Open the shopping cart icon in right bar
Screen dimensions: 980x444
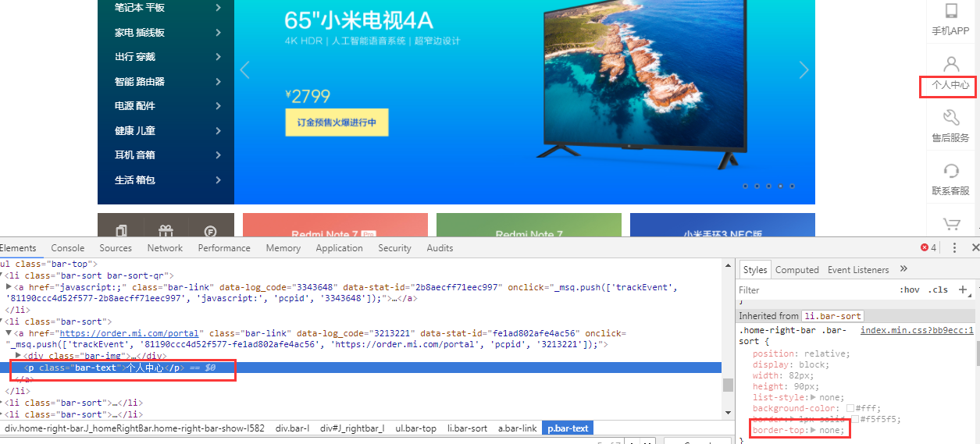(x=950, y=224)
